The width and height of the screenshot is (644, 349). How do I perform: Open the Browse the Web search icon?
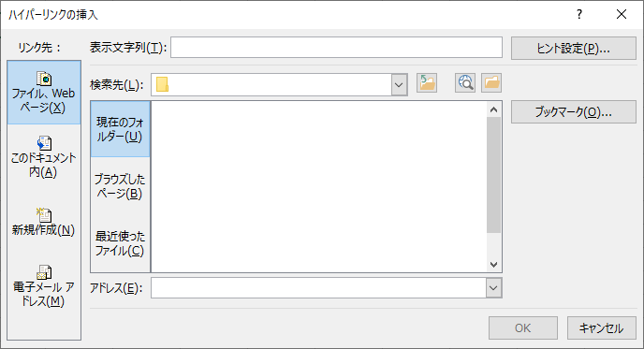tap(465, 83)
